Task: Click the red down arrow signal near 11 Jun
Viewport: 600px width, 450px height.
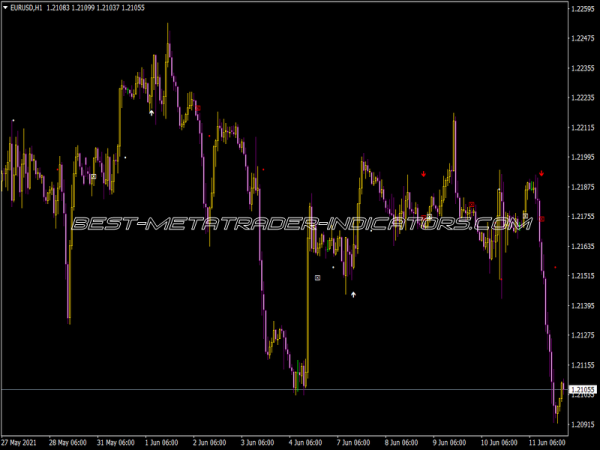Action: [x=541, y=174]
